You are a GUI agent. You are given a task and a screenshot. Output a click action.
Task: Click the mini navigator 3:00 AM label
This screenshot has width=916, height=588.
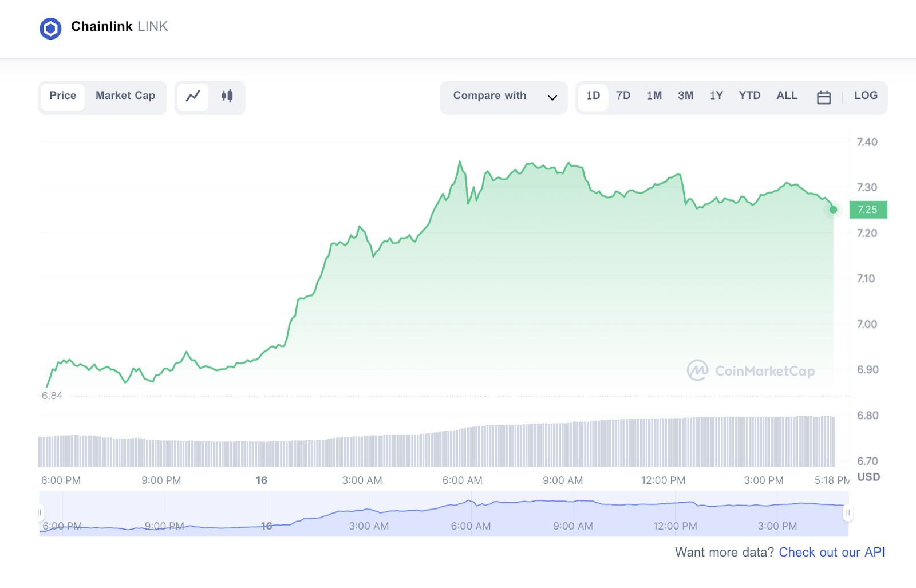click(x=369, y=526)
